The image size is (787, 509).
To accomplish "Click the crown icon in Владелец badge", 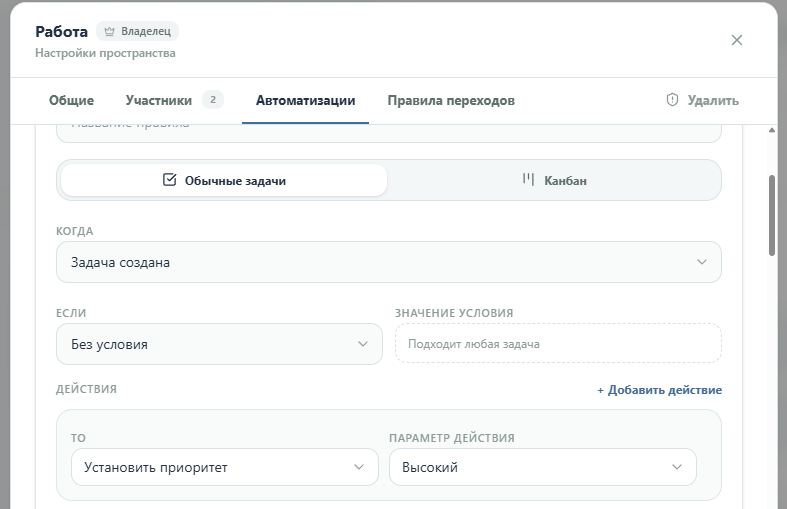I will (x=109, y=32).
